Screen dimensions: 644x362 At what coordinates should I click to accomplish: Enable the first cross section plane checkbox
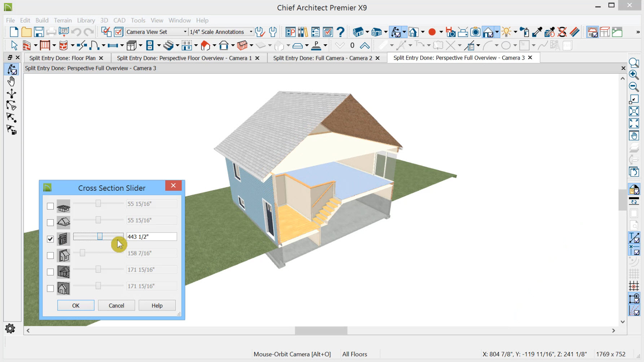point(51,206)
